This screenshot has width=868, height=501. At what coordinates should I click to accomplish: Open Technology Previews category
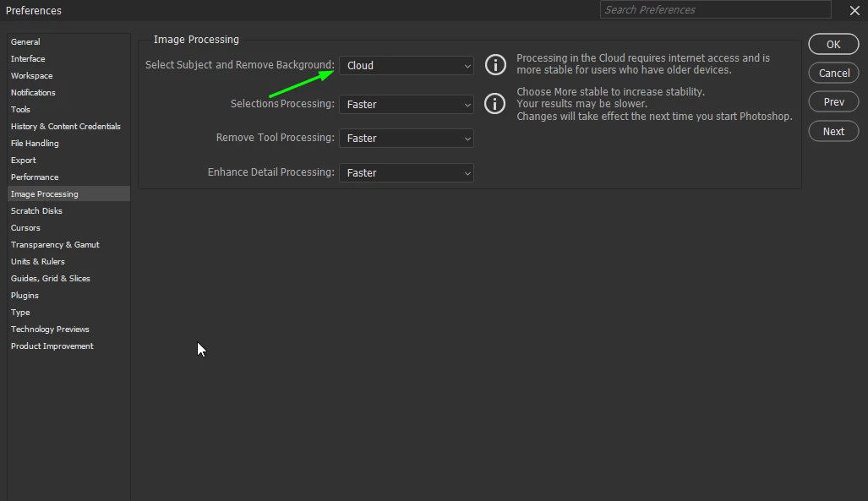click(x=68, y=329)
